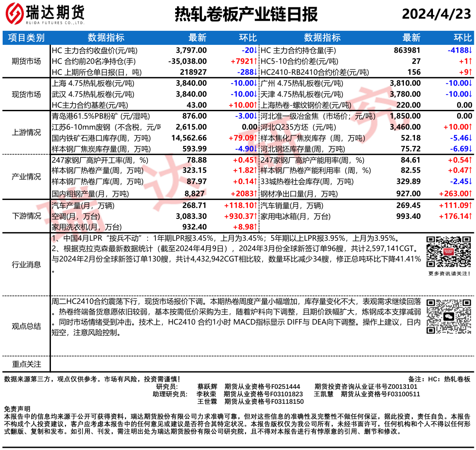Select the indicator "上海 4.75热轧板卷(元/吨)"

click(x=93, y=83)
